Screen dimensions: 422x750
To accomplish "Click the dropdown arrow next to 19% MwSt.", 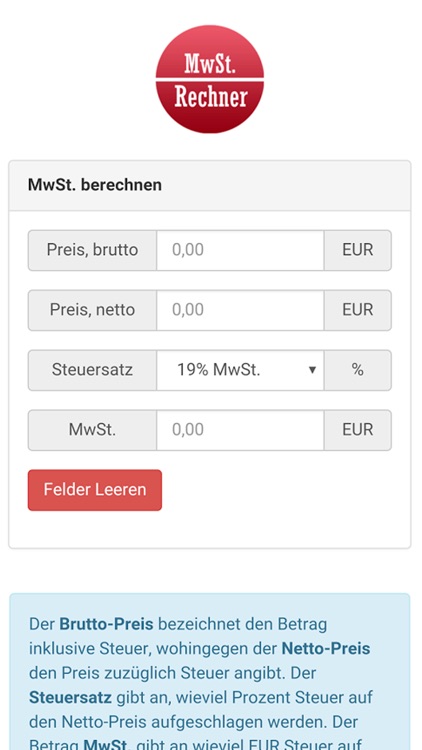I will click(312, 370).
